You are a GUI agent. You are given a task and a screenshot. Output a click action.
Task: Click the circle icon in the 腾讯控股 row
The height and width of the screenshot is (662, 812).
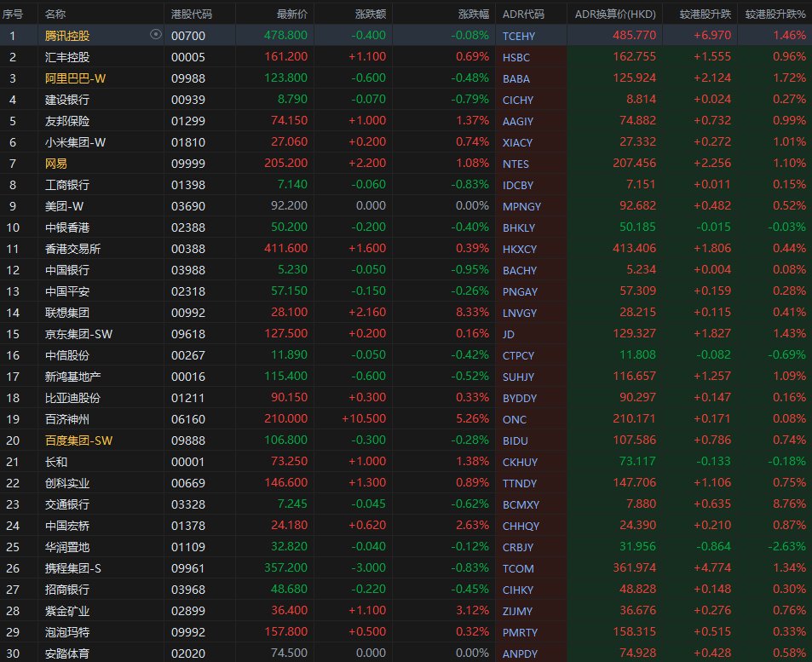[x=155, y=35]
